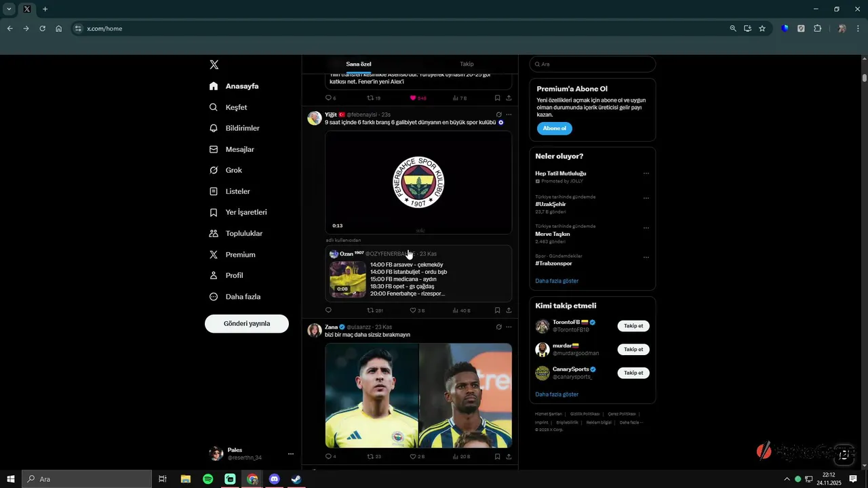The width and height of the screenshot is (868, 488).
Task: Open Chrome extensions puzzle icon
Action: point(817,28)
